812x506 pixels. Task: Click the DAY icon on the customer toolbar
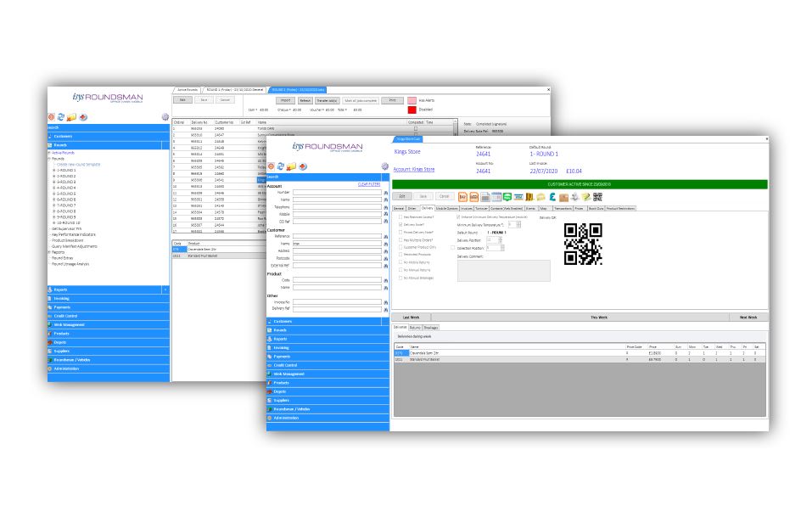tap(462, 197)
